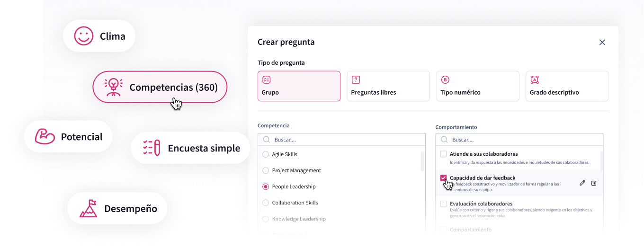
Task: Select the Collaboration Skills radio option
Action: [266, 203]
